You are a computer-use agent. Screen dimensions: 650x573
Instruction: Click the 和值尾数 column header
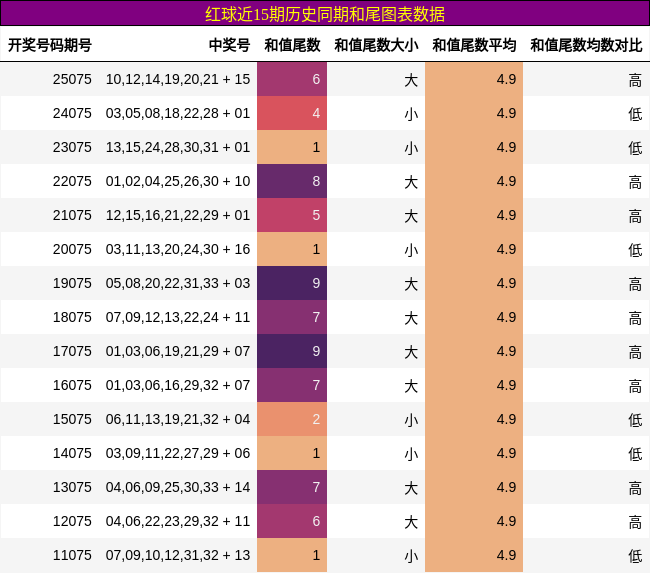point(292,45)
